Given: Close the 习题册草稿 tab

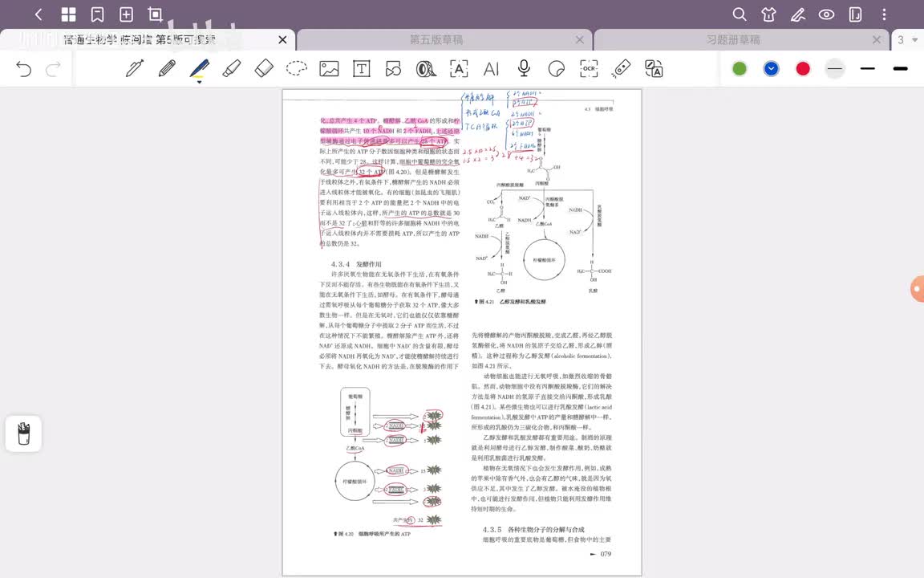Looking at the screenshot, I should coord(877,39).
